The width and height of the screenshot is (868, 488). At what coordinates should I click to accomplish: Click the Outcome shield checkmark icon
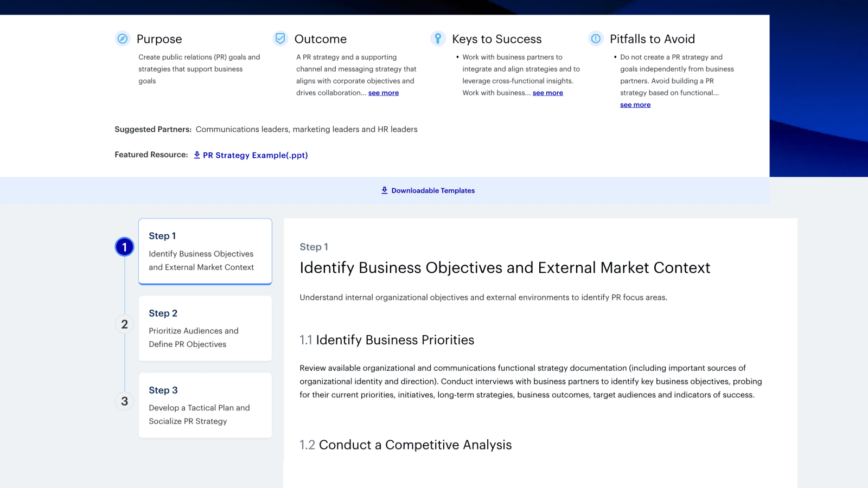(280, 38)
